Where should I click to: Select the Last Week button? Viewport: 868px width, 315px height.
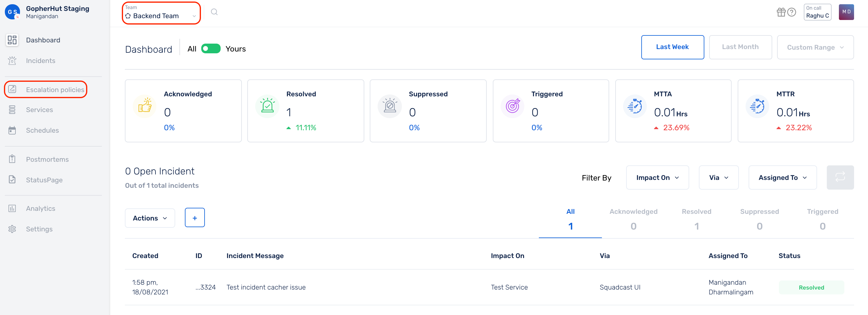[672, 47]
